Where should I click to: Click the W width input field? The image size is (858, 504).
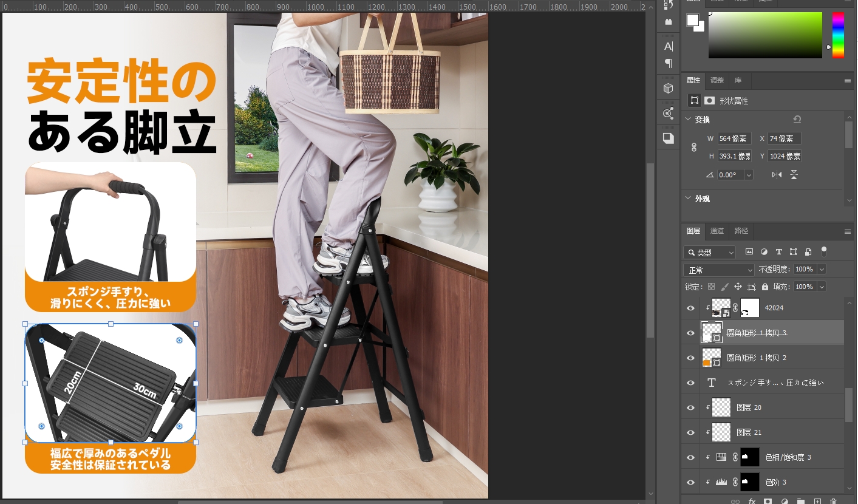point(734,138)
